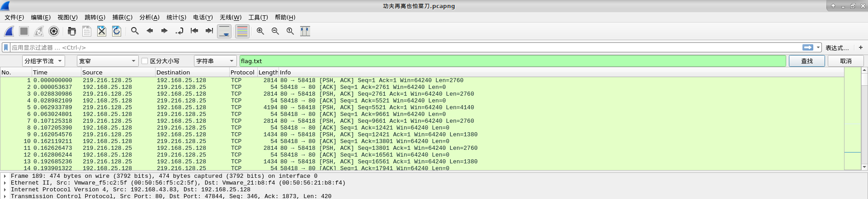This screenshot has height=199, width=868.
Task: Click the 取消 cancel button
Action: coord(846,61)
